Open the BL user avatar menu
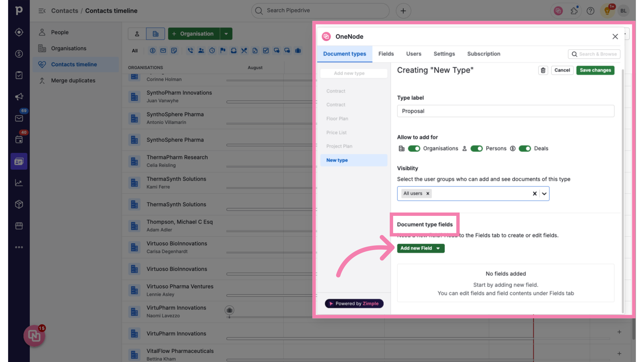This screenshot has height=362, width=644. pos(623,11)
